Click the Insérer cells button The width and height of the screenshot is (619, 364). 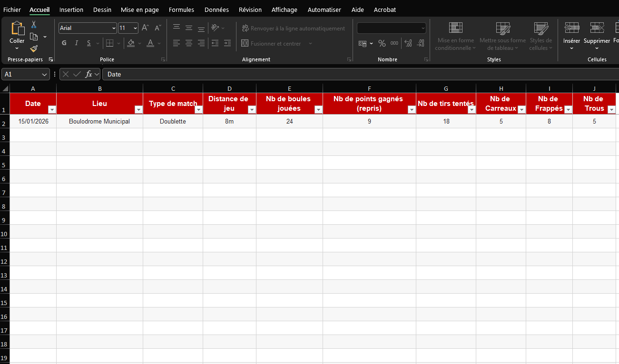point(571,37)
